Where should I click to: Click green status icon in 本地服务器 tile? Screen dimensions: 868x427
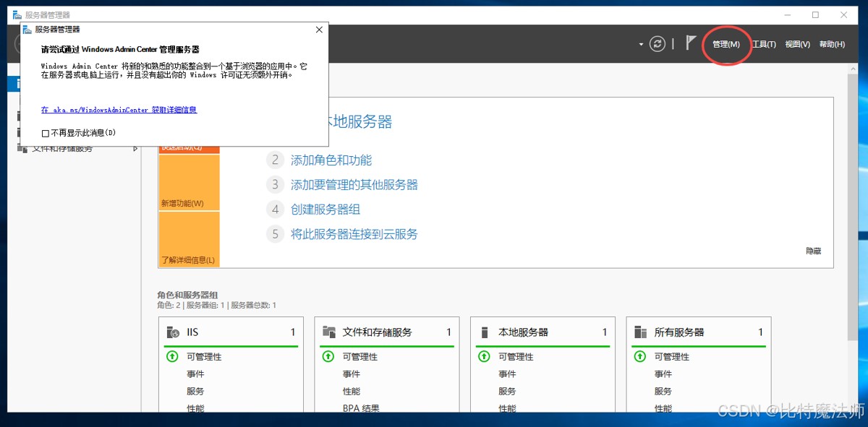point(484,356)
